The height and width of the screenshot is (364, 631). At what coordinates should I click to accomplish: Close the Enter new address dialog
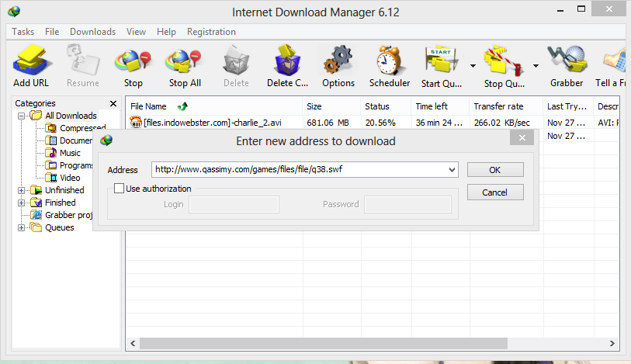[x=522, y=138]
